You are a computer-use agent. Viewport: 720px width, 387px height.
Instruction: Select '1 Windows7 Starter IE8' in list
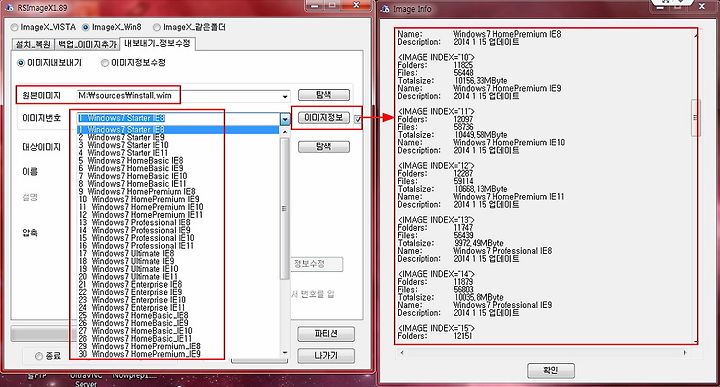[178, 130]
